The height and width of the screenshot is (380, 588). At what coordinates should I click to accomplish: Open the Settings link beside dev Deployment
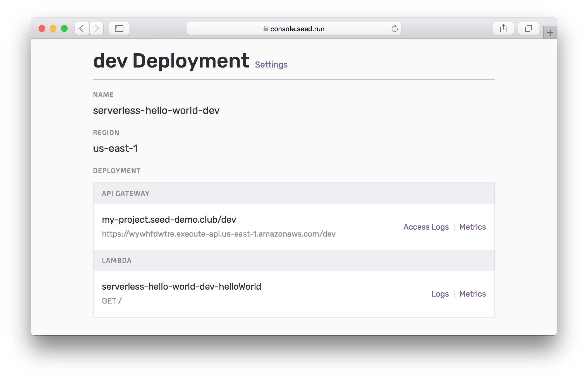[271, 65]
